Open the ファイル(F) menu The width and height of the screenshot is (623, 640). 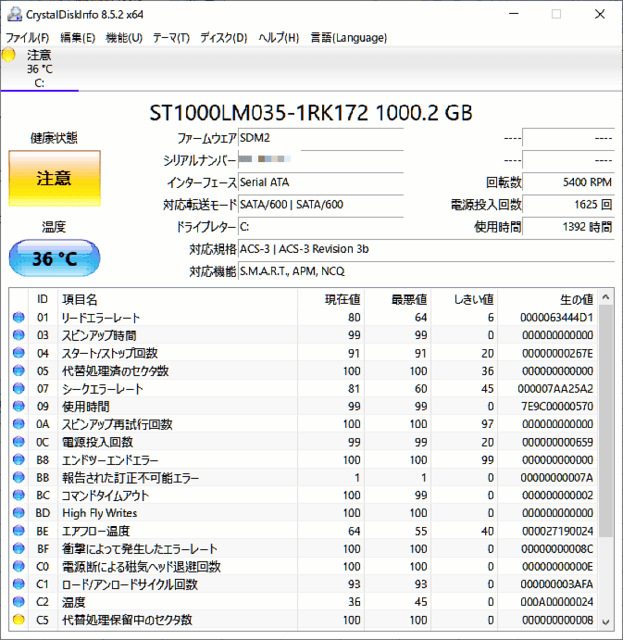click(x=27, y=38)
